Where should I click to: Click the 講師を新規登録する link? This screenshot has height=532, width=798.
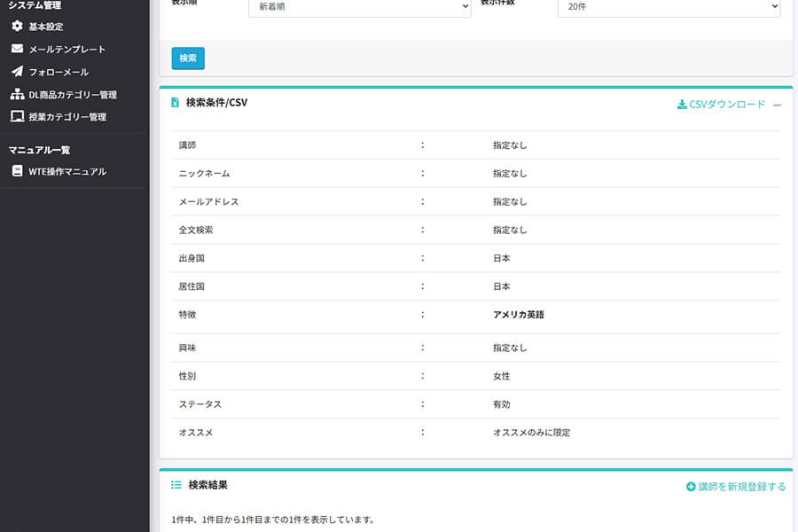pos(740,487)
